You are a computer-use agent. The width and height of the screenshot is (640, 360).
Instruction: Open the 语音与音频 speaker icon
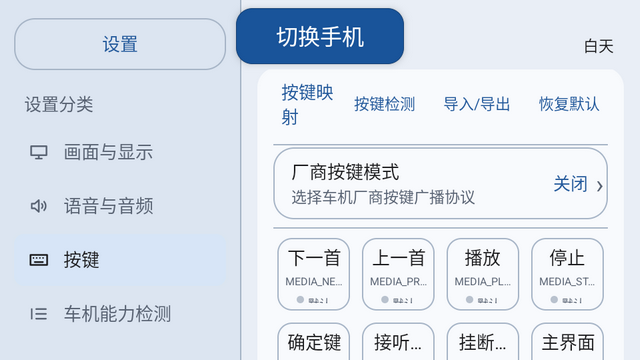tap(39, 206)
